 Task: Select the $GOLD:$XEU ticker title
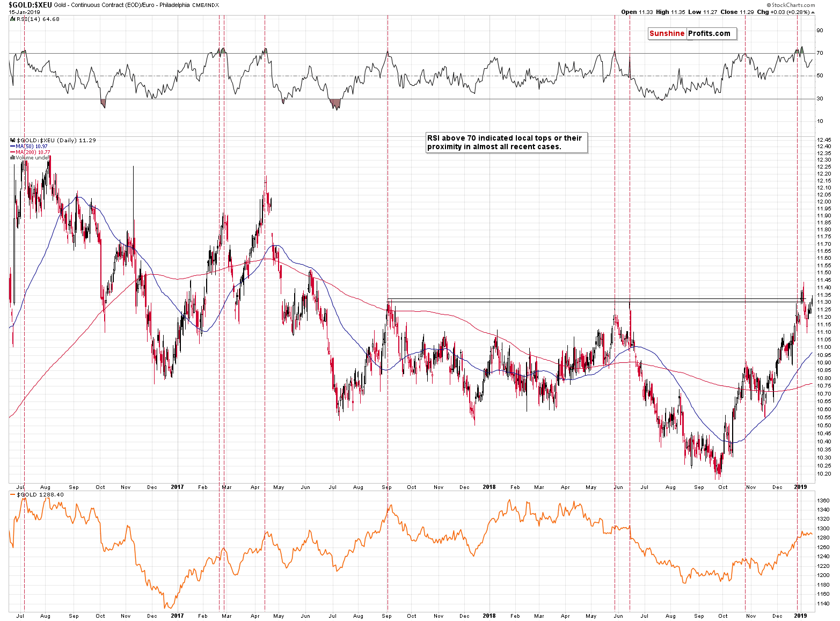click(x=30, y=4)
